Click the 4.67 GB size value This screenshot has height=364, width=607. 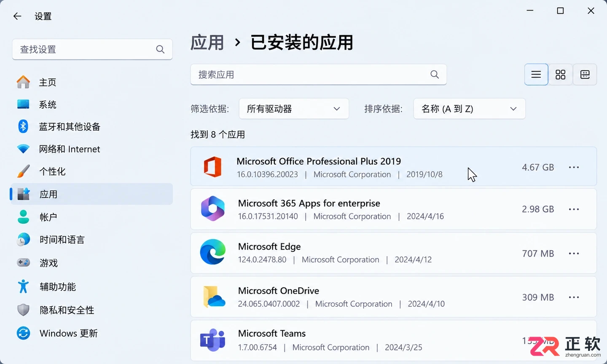pyautogui.click(x=538, y=167)
